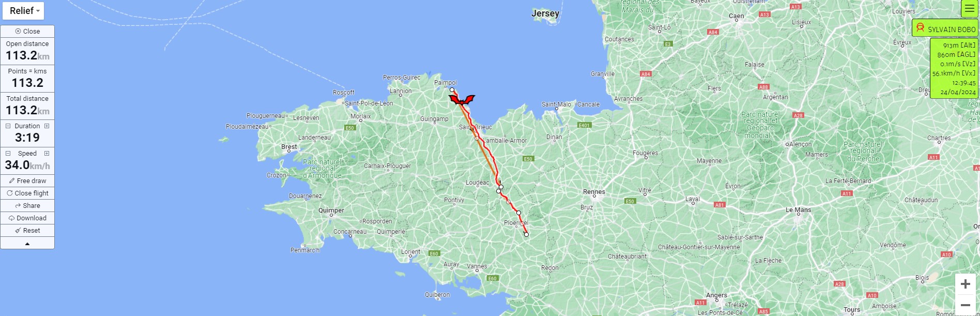
Task: Select pilot SYLVAIN BOBO label
Action: (945, 29)
